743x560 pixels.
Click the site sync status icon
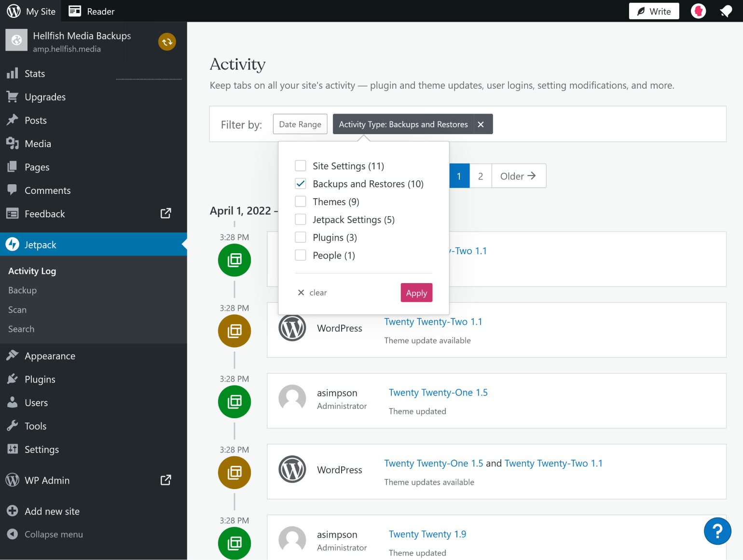pos(167,42)
